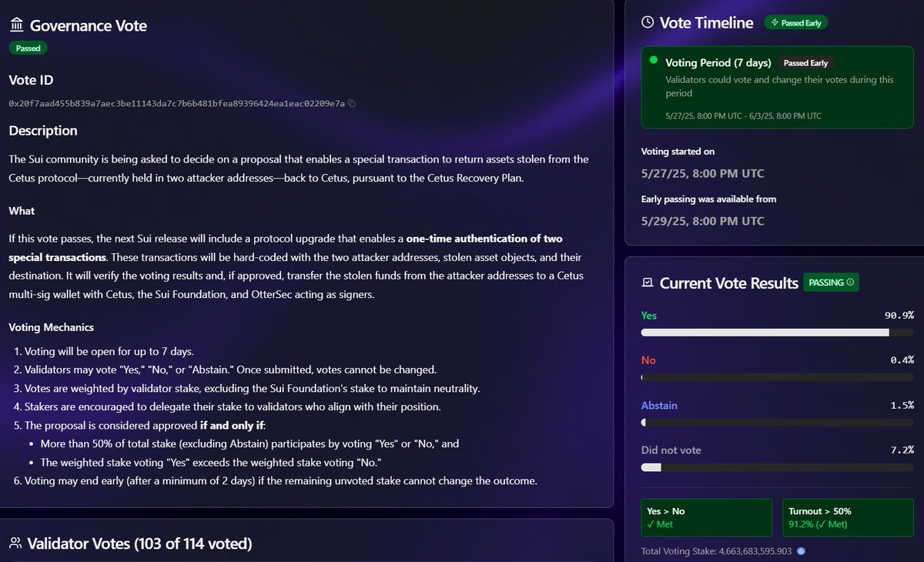924x562 pixels.
Task: Click the Vote ID hash text
Action: tap(177, 103)
